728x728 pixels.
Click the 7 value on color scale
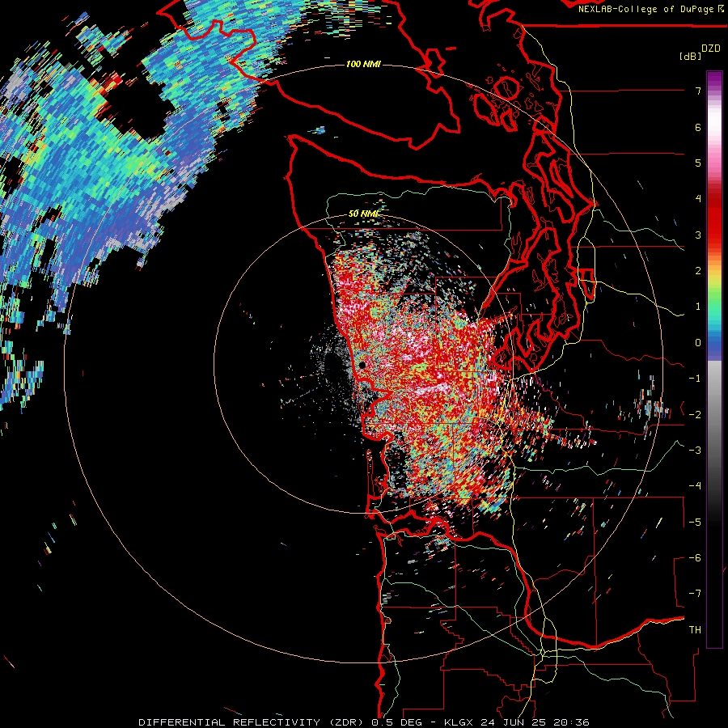point(698,91)
